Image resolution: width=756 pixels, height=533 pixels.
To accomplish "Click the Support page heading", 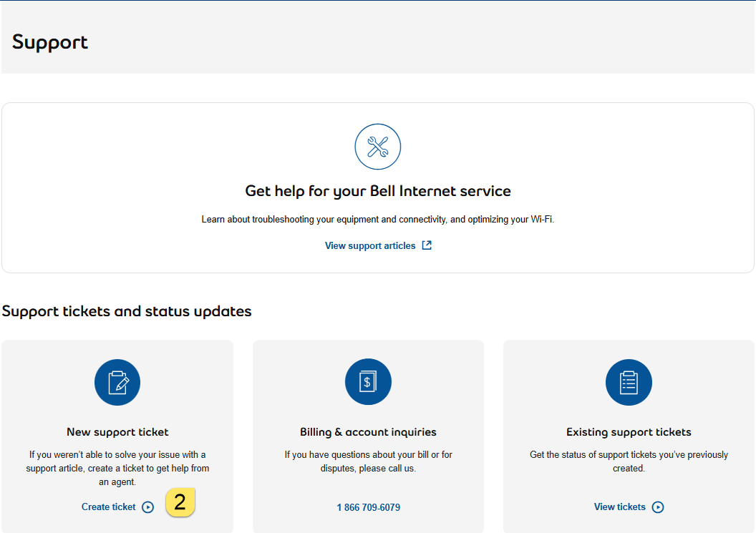I will click(50, 42).
